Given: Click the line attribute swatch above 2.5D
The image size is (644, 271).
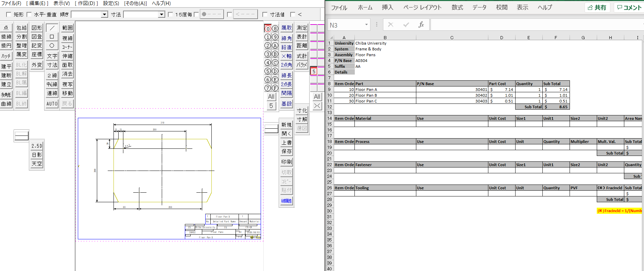Looking at the screenshot, I should click(x=21, y=135).
